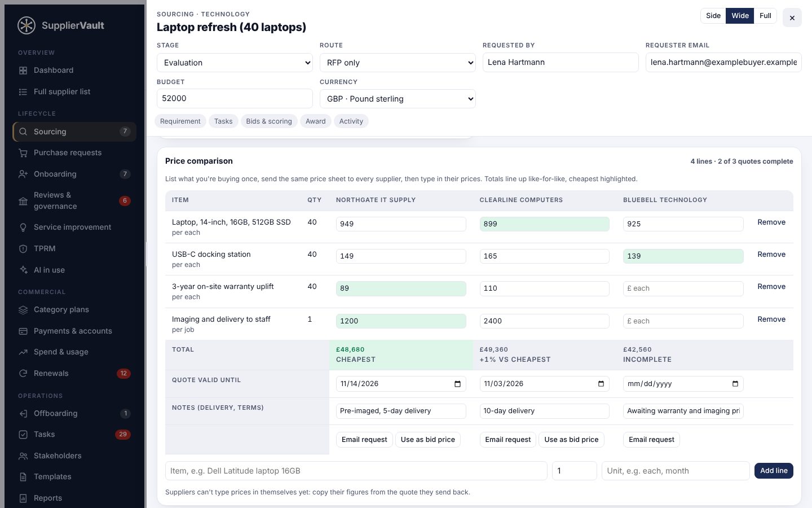Click the SupplierVault logo icon
812x508 pixels.
coord(27,25)
